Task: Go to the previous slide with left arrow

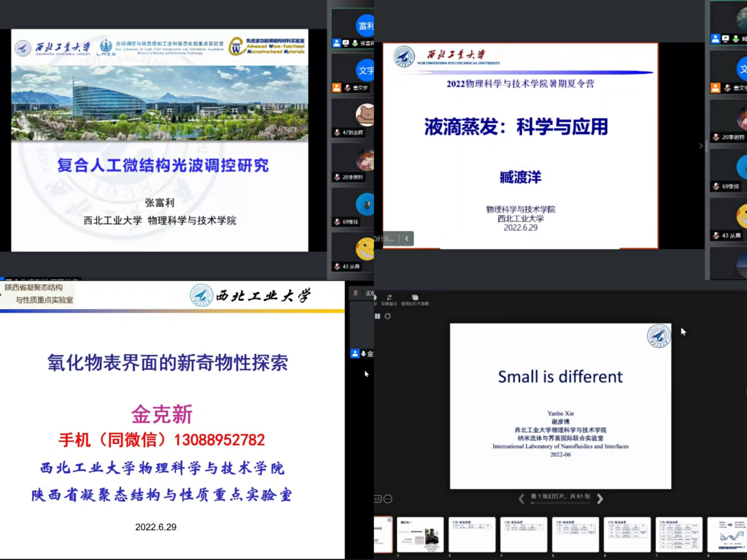Action: [521, 499]
